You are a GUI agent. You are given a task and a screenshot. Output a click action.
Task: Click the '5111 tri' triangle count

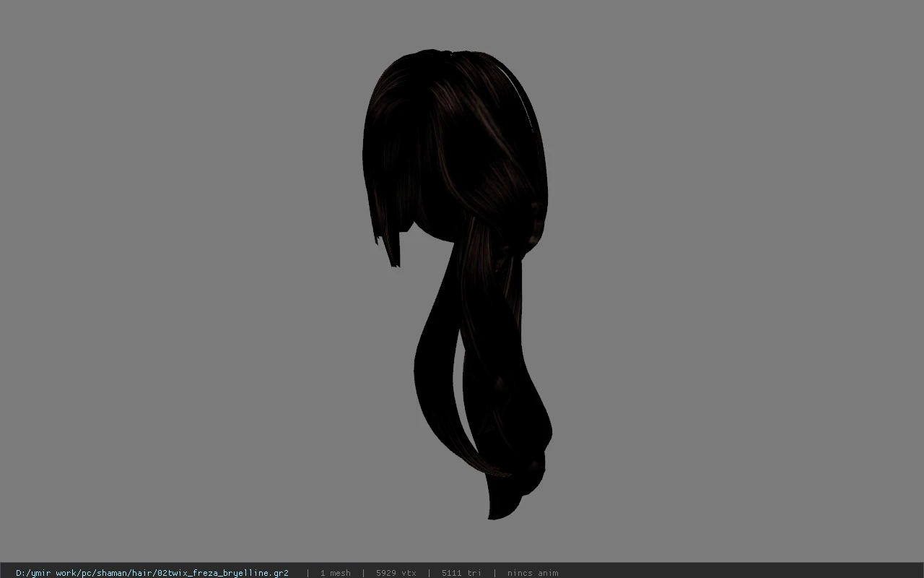(x=461, y=573)
